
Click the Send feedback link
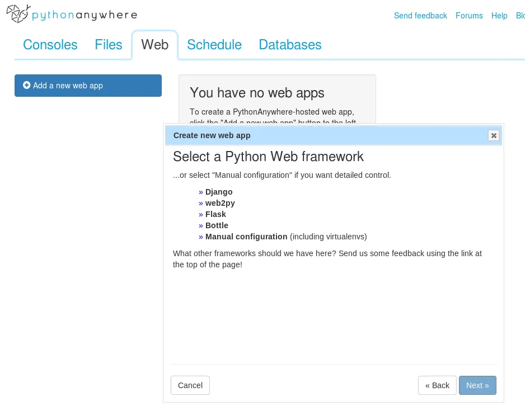[x=420, y=16]
